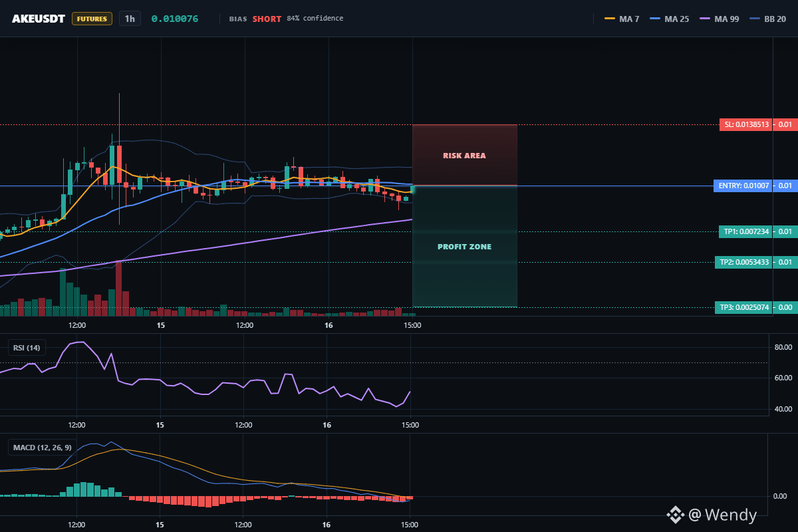Viewport: 798px width, 532px height.
Task: Click the AKEUSDT symbol name
Action: [x=39, y=19]
